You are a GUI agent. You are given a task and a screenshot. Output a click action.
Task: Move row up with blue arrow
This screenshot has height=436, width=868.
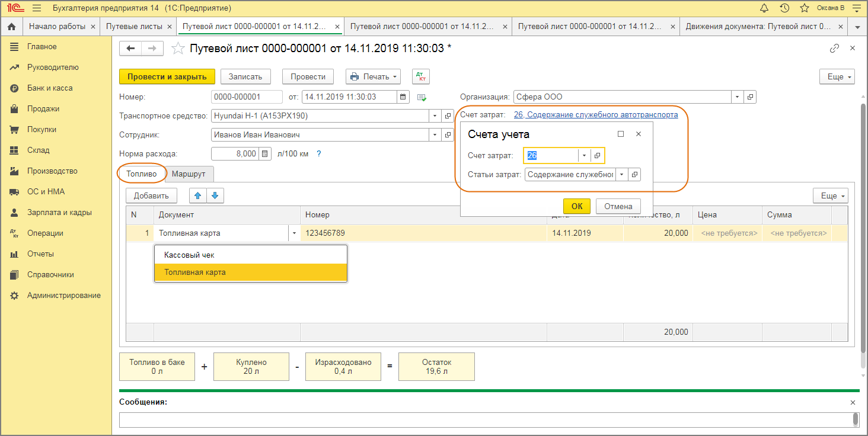pyautogui.click(x=198, y=195)
